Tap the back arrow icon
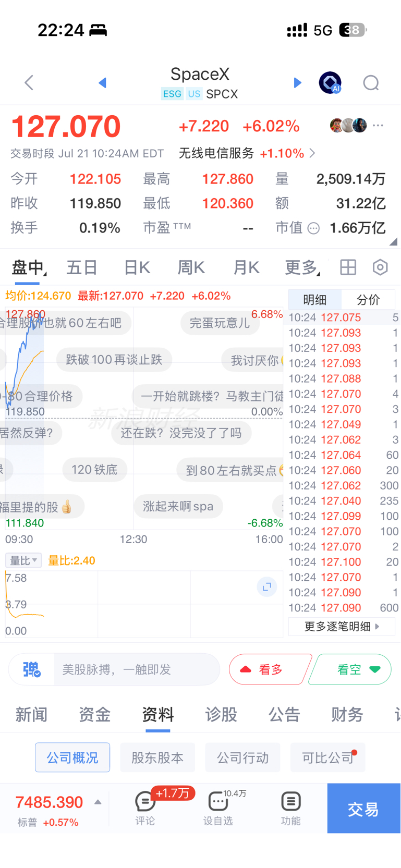The image size is (401, 868). [29, 82]
